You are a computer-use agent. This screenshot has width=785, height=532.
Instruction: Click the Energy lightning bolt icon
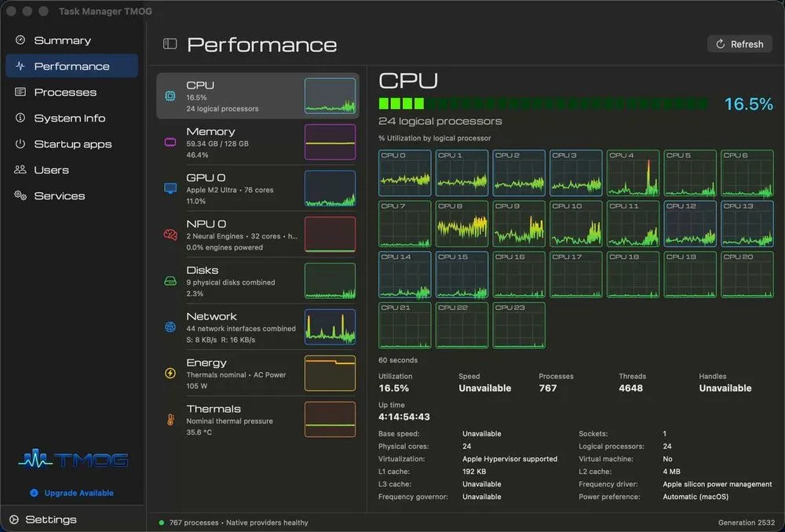pyautogui.click(x=170, y=373)
